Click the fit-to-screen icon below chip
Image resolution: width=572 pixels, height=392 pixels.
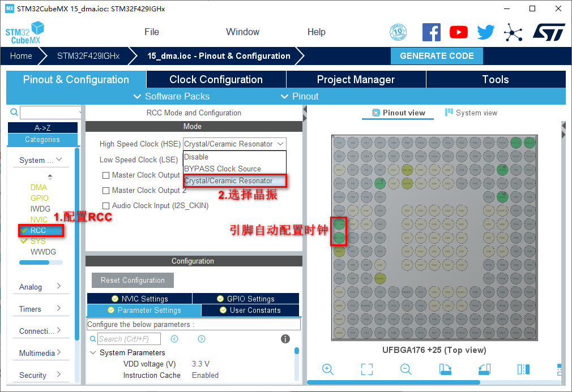tap(367, 369)
